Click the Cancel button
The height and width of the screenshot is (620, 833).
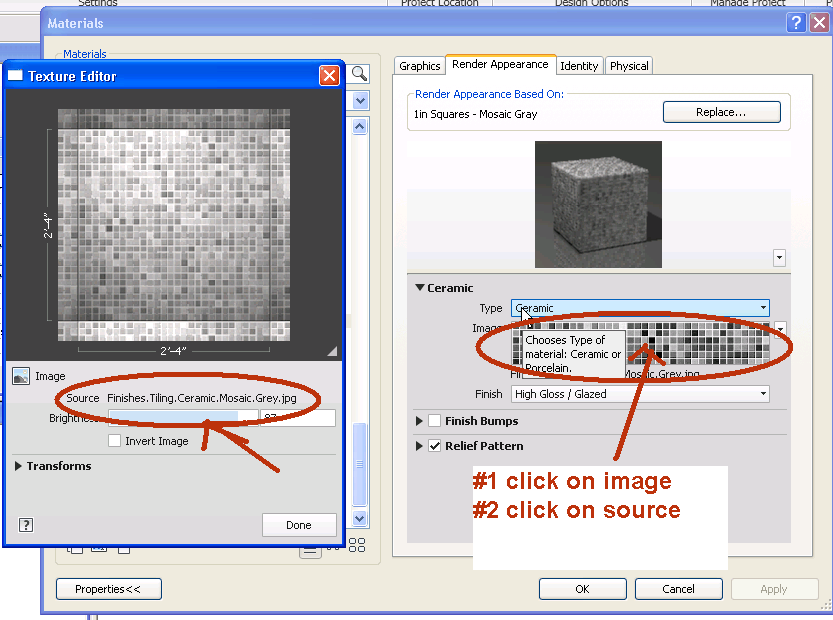[678, 589]
